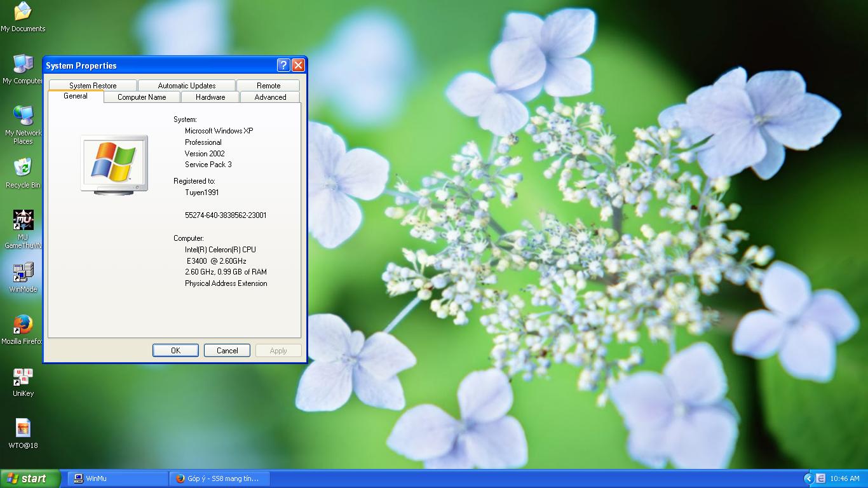Close the System Properties dialog
Screen dimensions: 868x488
click(298, 65)
